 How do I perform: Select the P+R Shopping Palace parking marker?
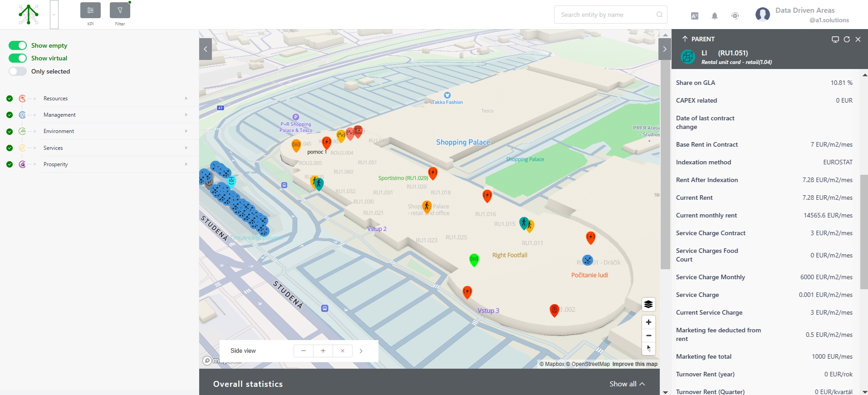[x=296, y=117]
